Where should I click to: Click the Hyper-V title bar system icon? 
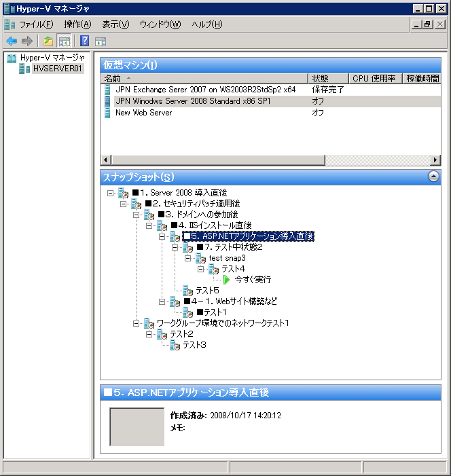click(9, 9)
